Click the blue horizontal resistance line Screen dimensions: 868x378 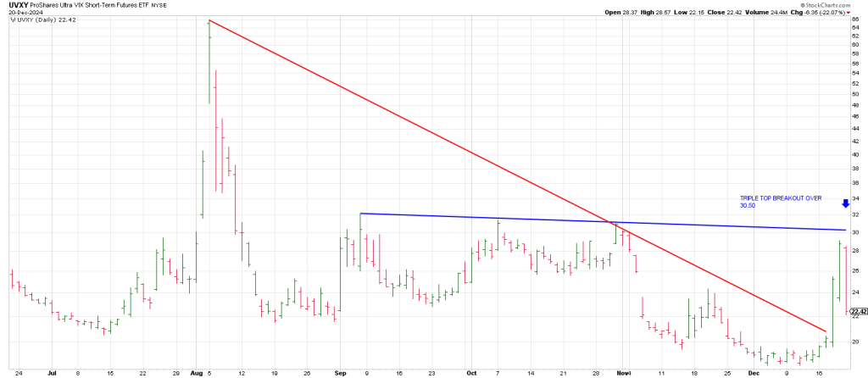(x=509, y=219)
